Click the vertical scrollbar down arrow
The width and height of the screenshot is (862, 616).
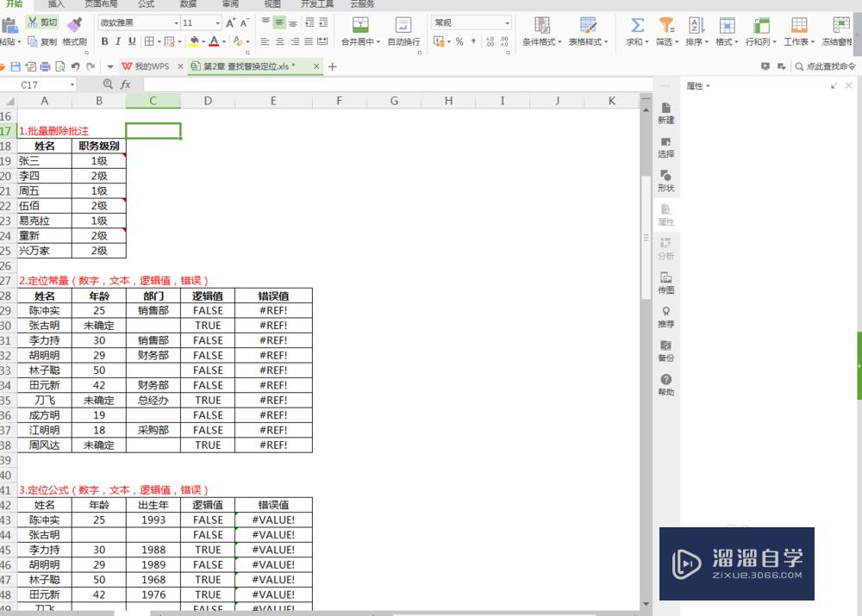pos(646,603)
